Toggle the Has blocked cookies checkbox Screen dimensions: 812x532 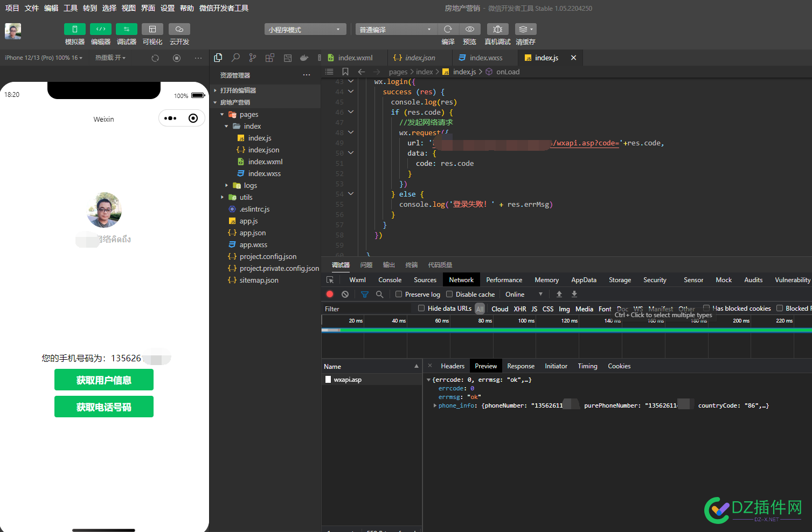click(706, 308)
